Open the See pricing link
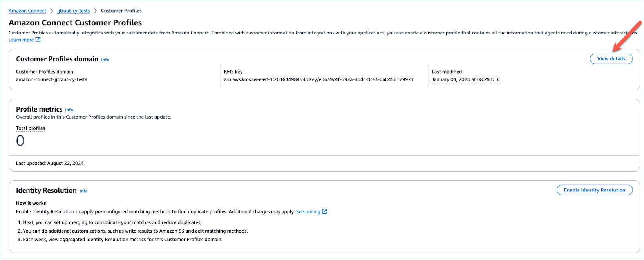The image size is (644, 260). pyautogui.click(x=308, y=211)
